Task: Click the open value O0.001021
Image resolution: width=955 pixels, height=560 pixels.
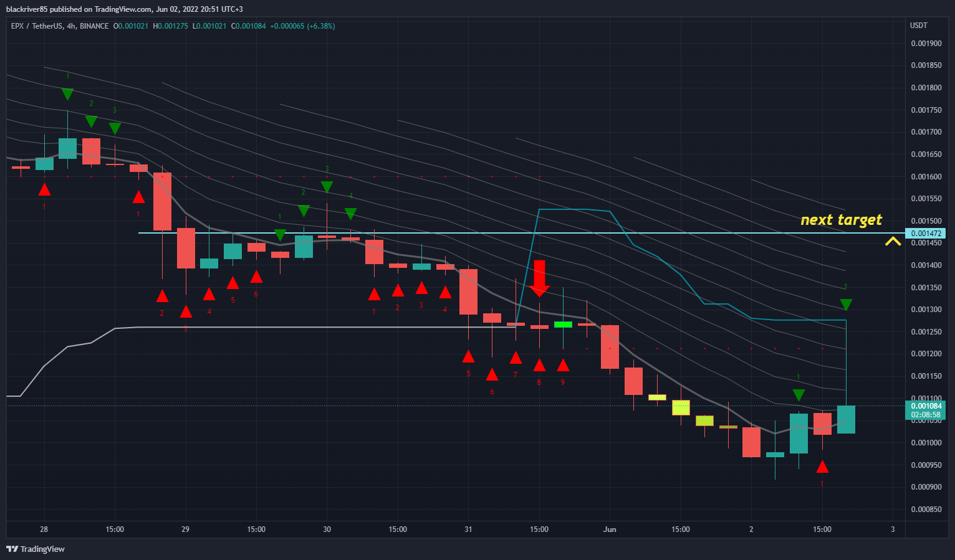Action: pos(131,26)
